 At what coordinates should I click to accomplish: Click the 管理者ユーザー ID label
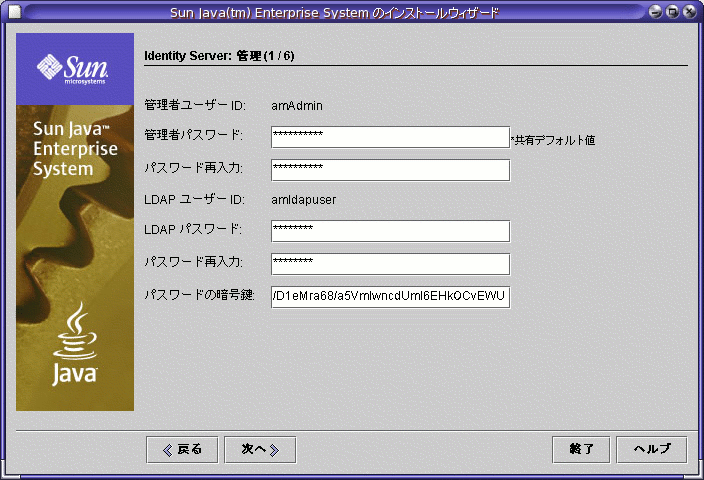pos(195,106)
